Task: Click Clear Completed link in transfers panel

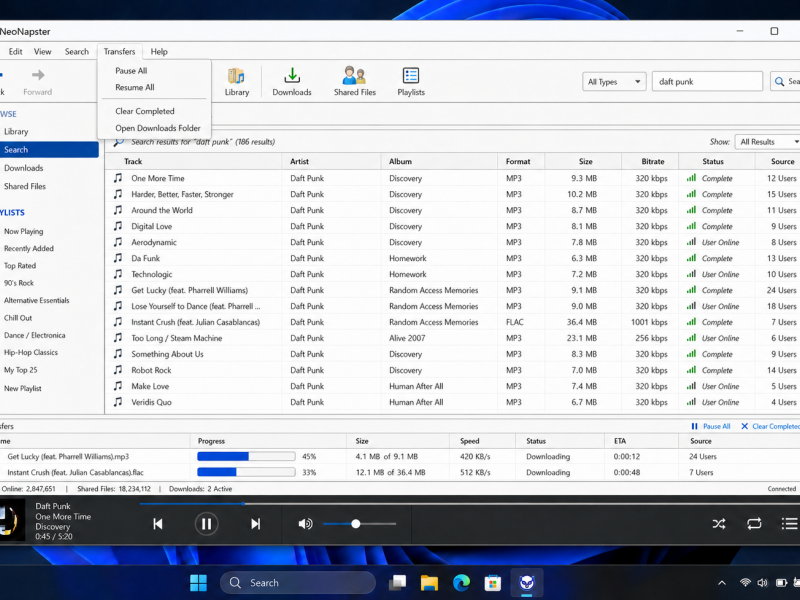Action: (x=770, y=427)
